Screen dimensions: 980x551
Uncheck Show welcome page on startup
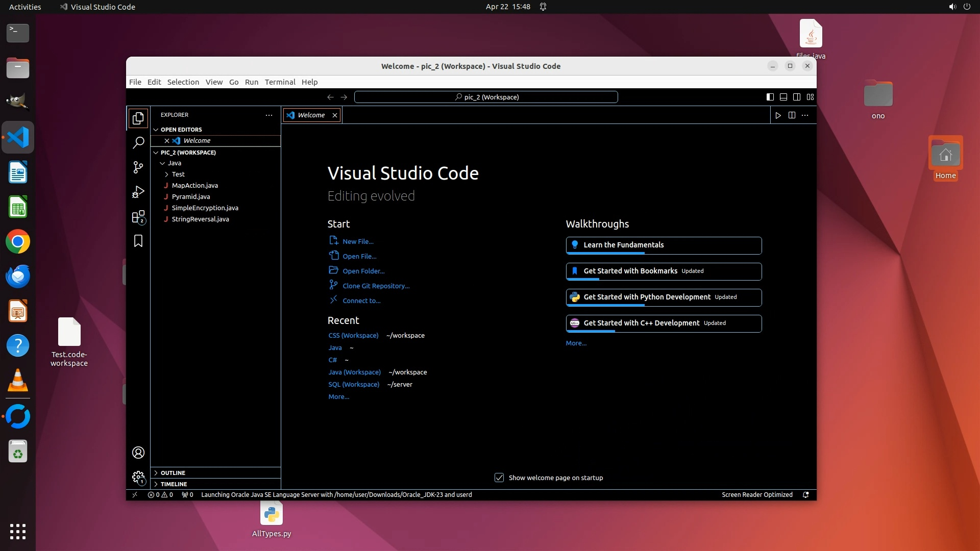[499, 478]
